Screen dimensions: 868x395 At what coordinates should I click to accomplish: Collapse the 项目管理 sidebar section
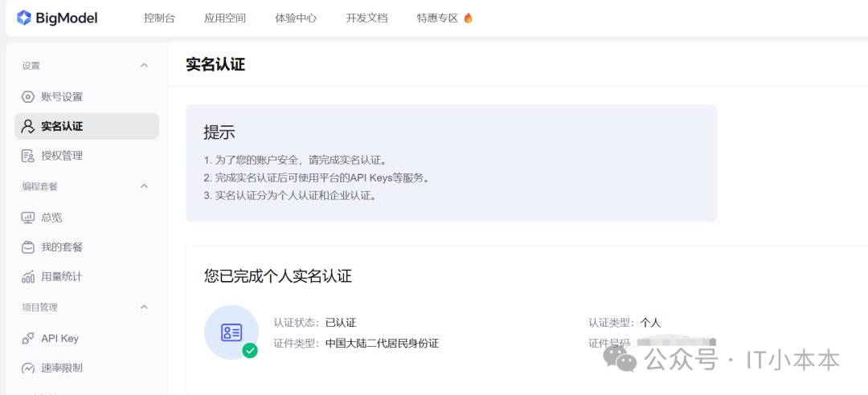[145, 307]
